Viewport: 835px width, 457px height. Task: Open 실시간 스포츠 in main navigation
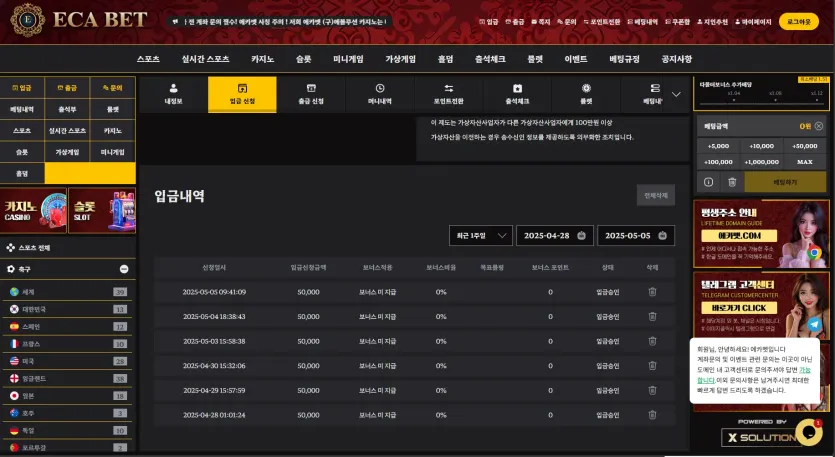point(205,59)
